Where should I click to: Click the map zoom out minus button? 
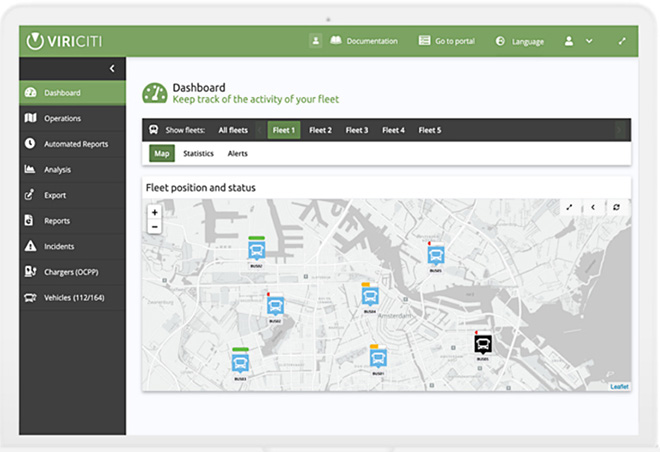tap(154, 227)
